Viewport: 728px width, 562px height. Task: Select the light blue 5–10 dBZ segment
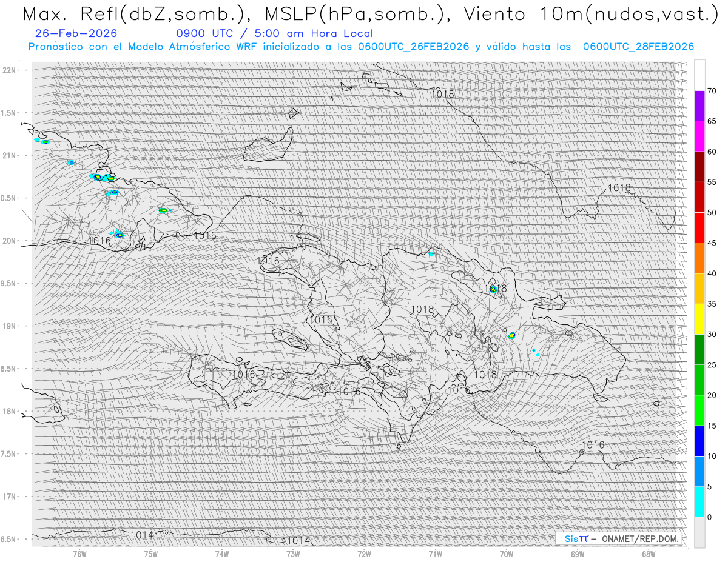[699, 471]
